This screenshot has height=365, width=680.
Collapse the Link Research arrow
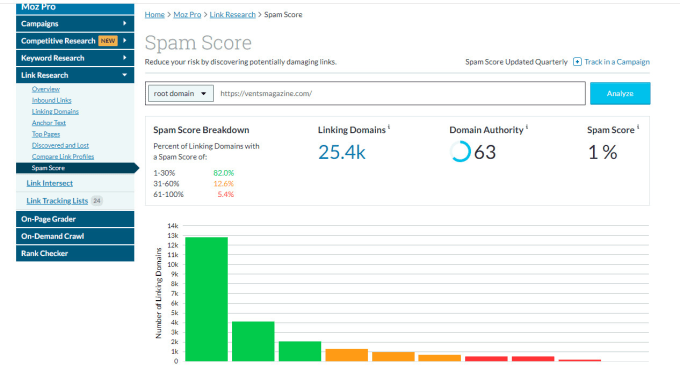tap(125, 75)
